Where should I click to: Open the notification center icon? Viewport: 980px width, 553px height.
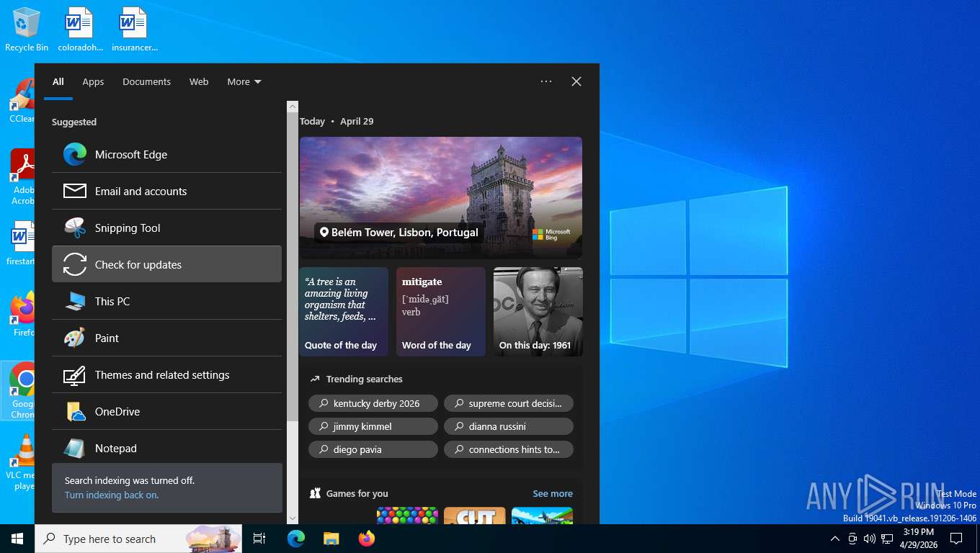pos(956,539)
